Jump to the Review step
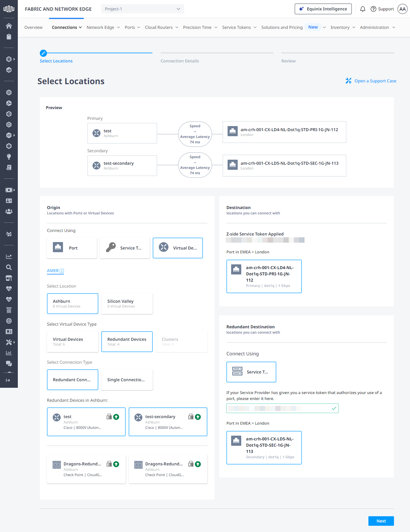Viewport: 410px width, 532px height. pos(288,61)
